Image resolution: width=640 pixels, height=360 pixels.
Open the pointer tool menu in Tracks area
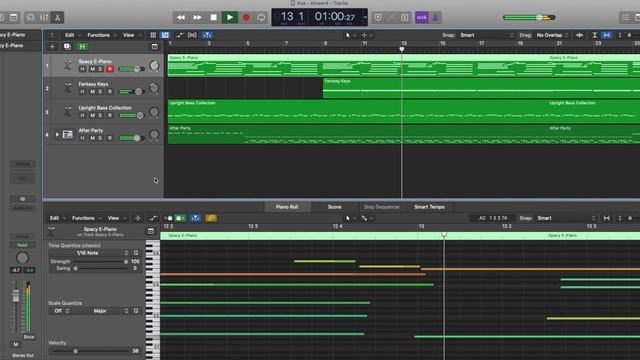pos(350,35)
